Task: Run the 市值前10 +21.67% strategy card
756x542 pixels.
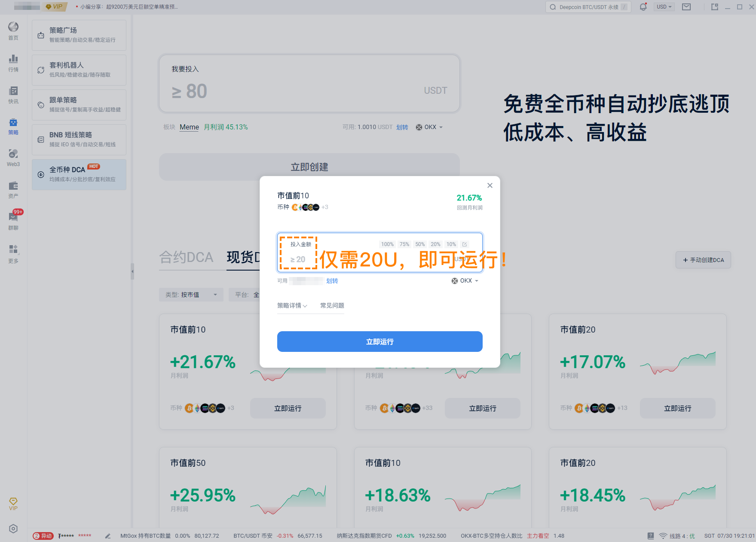Action: coord(288,408)
